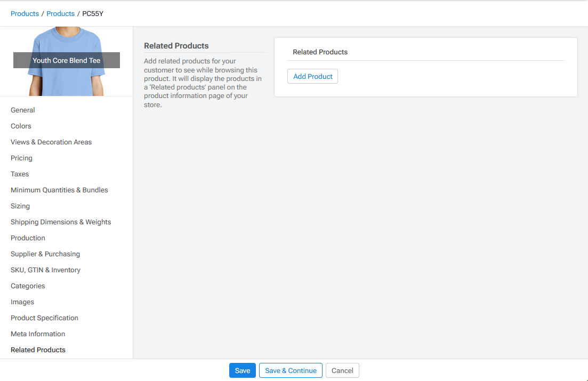Open Meta Information settings
This screenshot has height=381, width=588.
pos(37,334)
